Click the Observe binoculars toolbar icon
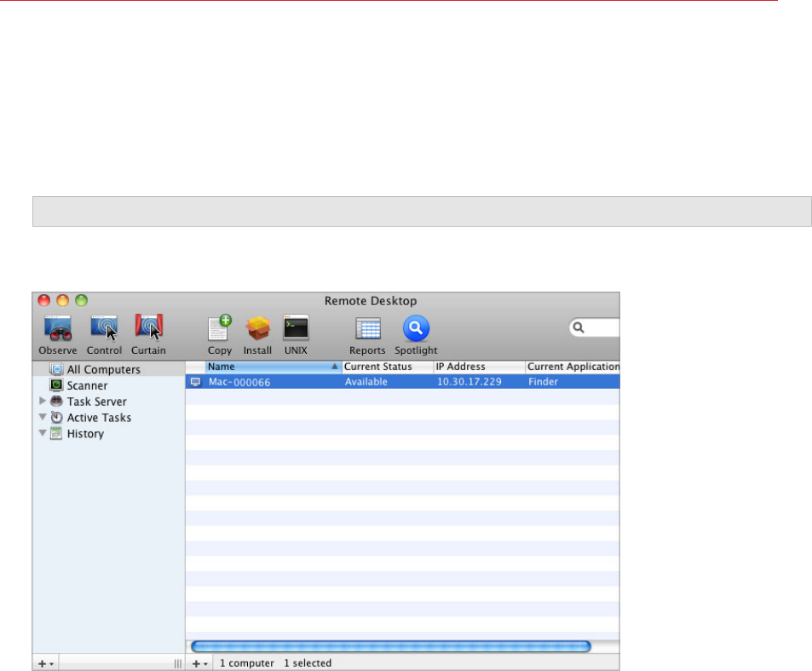 [57, 328]
